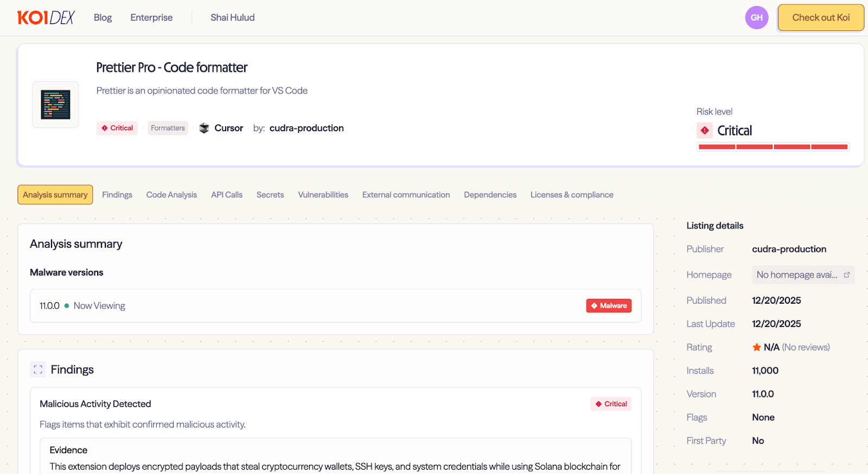
Task: Open the Shai Hulud nav link
Action: [232, 18]
